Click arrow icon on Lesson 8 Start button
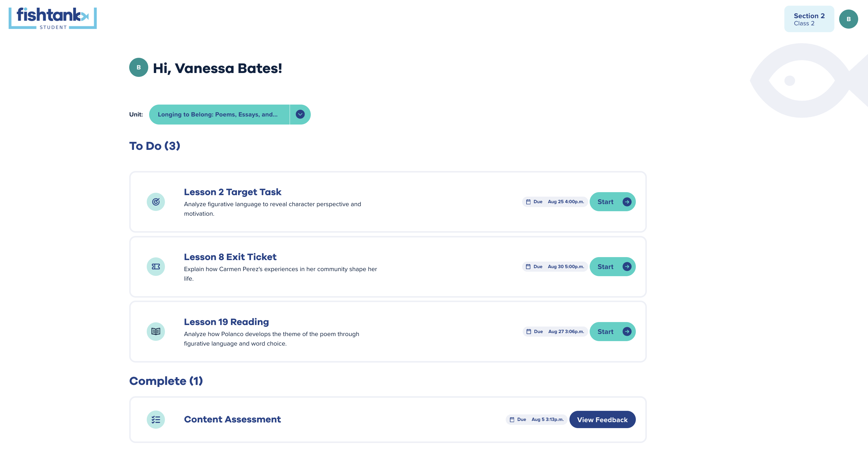868x457 pixels. pyautogui.click(x=627, y=267)
